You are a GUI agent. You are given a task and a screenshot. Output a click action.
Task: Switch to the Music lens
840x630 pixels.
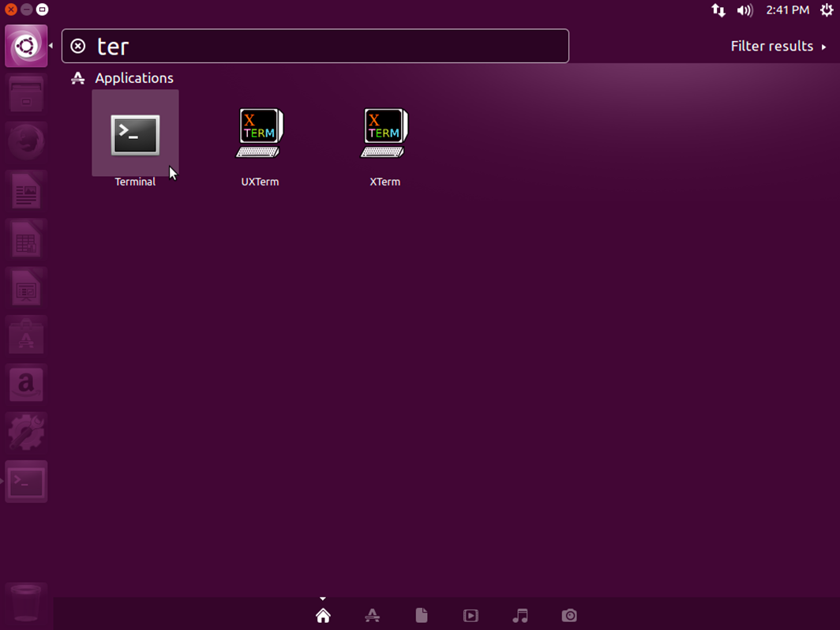point(519,615)
